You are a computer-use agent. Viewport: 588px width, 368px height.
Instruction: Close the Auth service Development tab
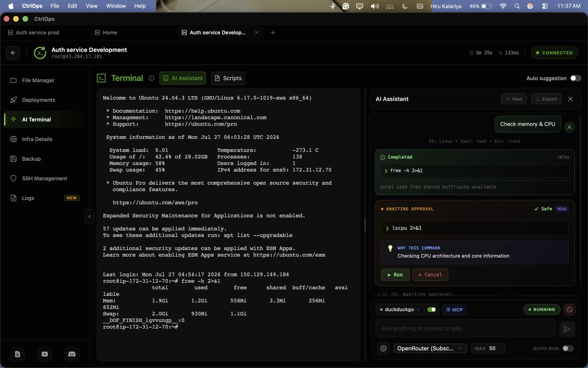point(257,32)
